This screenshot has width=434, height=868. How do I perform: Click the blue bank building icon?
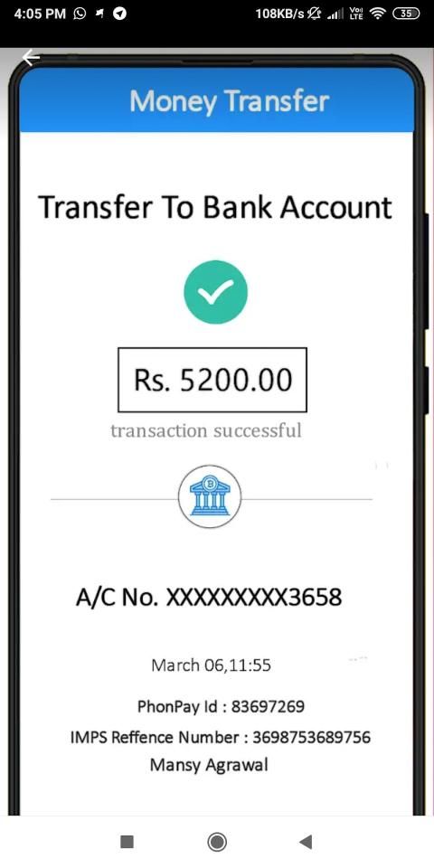[210, 496]
